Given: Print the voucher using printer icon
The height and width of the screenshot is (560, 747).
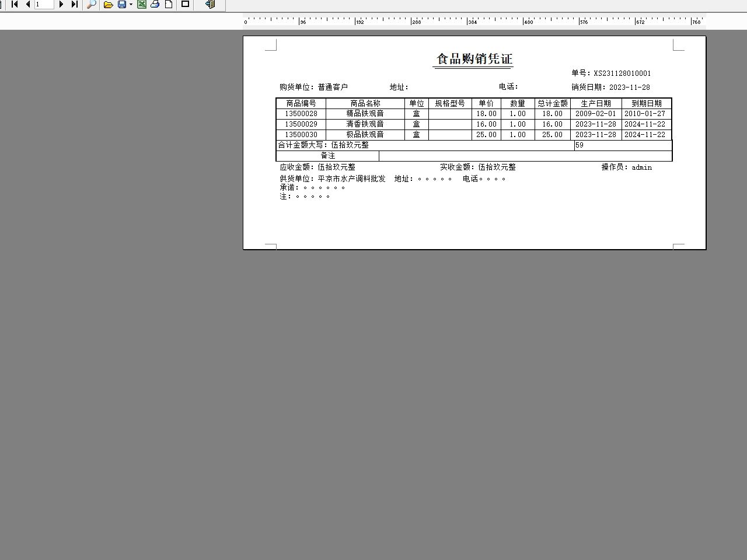Looking at the screenshot, I should 155,4.
